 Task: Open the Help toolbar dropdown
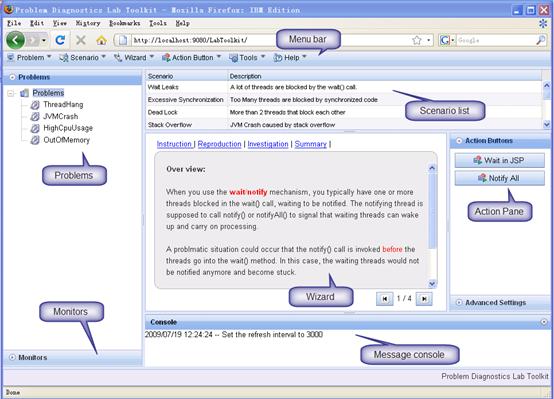pos(290,58)
